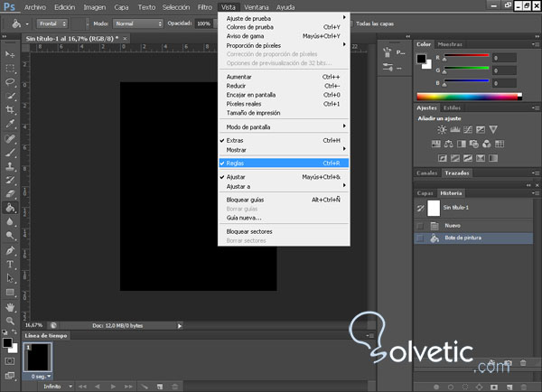The width and height of the screenshot is (542, 392).
Task: Select the Zoom magnifier tool
Action: (x=10, y=320)
